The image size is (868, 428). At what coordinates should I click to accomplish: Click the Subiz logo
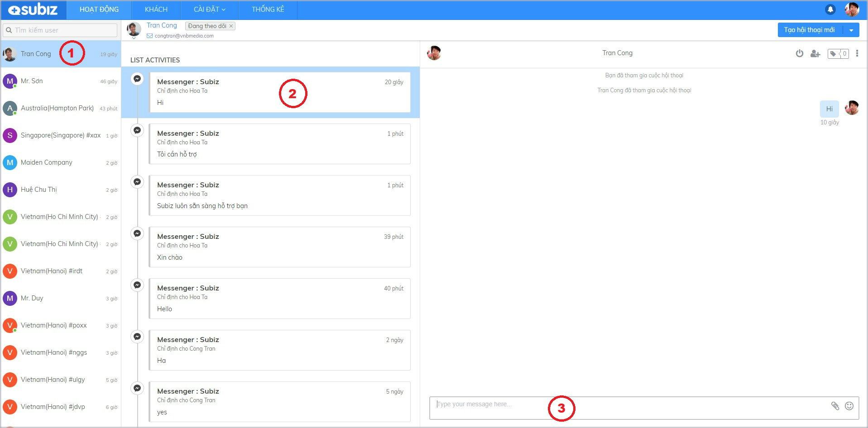click(x=33, y=10)
